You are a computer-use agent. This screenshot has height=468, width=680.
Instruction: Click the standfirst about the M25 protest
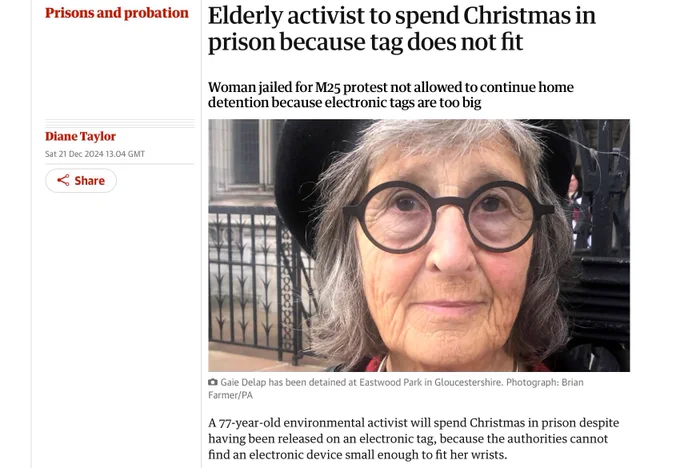point(390,95)
